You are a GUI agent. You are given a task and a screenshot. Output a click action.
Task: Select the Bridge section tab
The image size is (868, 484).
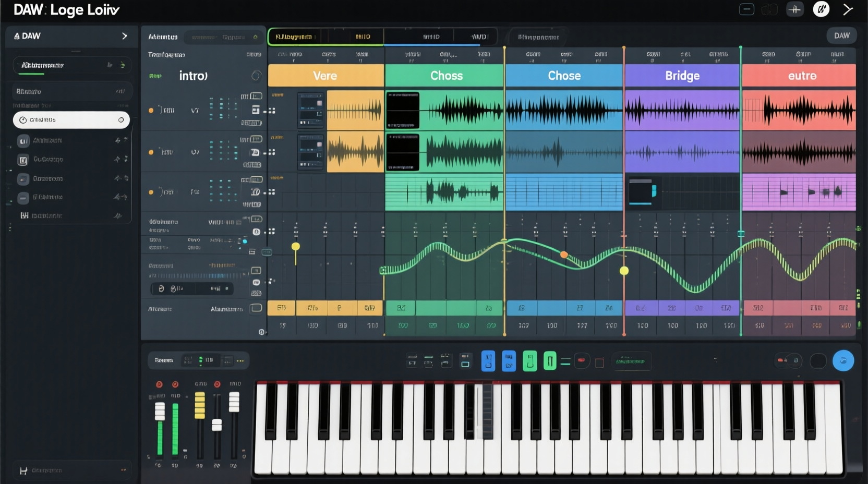(x=682, y=76)
